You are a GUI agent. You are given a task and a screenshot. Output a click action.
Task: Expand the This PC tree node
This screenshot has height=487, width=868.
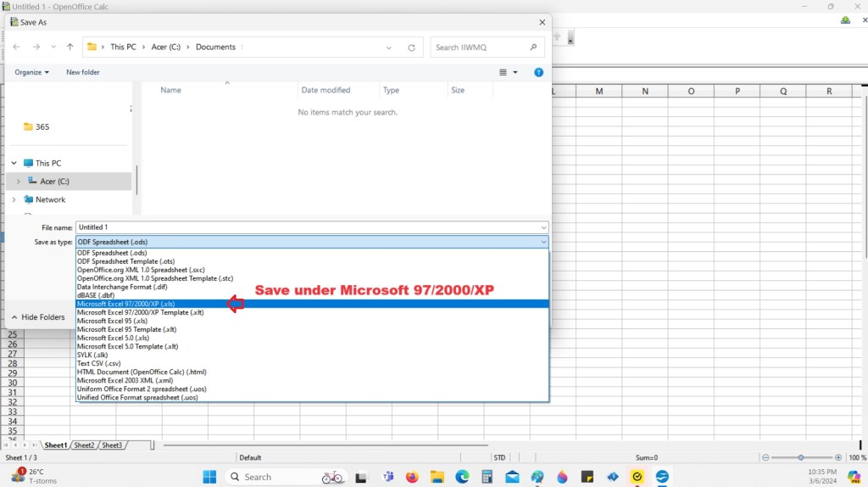point(14,163)
